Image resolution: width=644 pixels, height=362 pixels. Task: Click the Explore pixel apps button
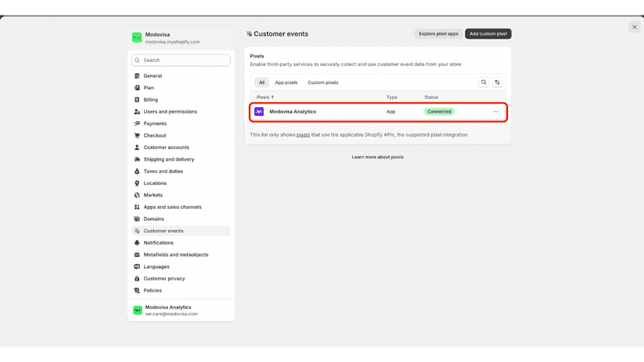point(439,34)
